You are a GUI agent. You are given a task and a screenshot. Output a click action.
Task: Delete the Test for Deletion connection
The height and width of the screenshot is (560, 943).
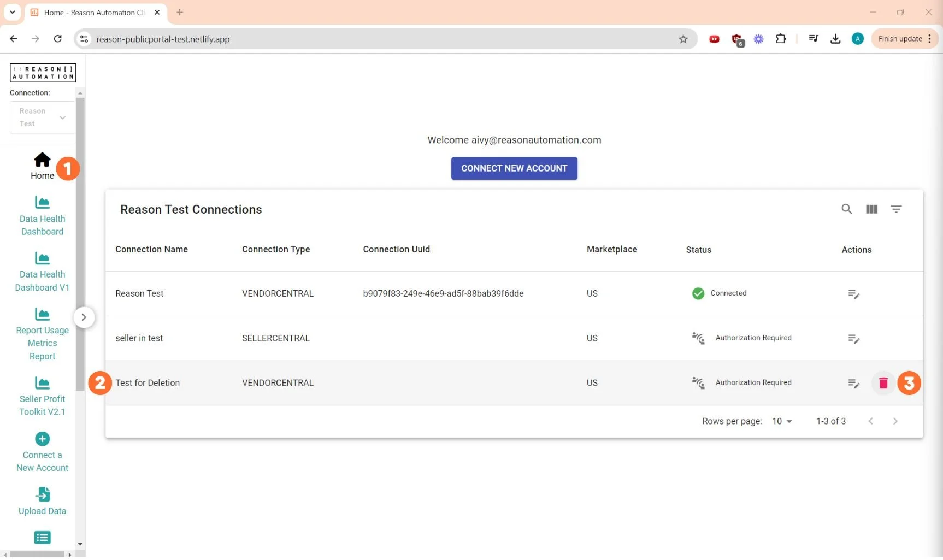click(x=883, y=383)
